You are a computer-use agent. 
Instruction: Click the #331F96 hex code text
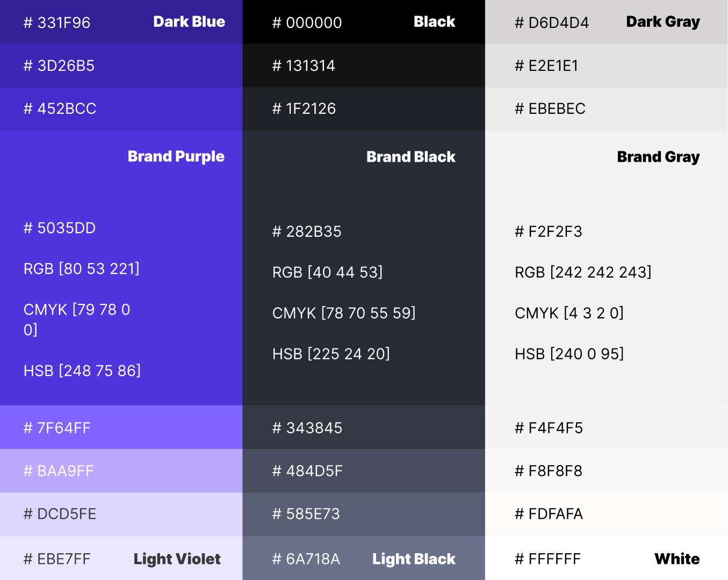coord(57,23)
